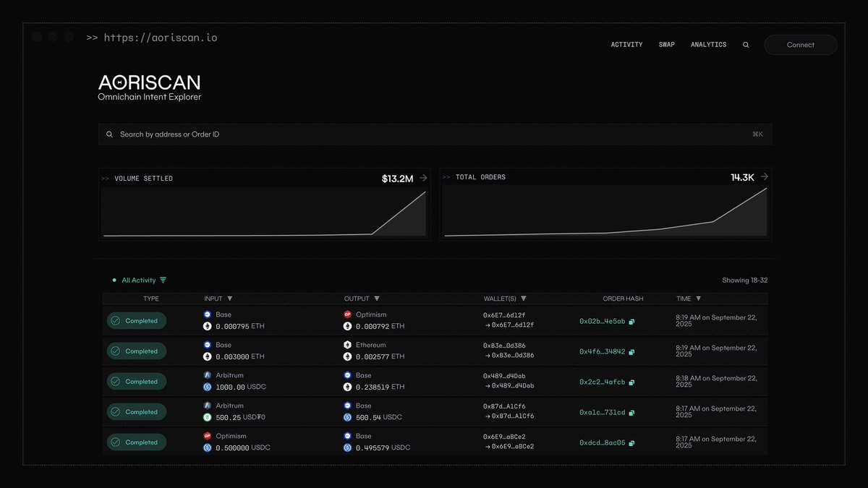The image size is (868, 488).
Task: Click wallet address 0xB3e…0d386 top line
Action: point(504,346)
